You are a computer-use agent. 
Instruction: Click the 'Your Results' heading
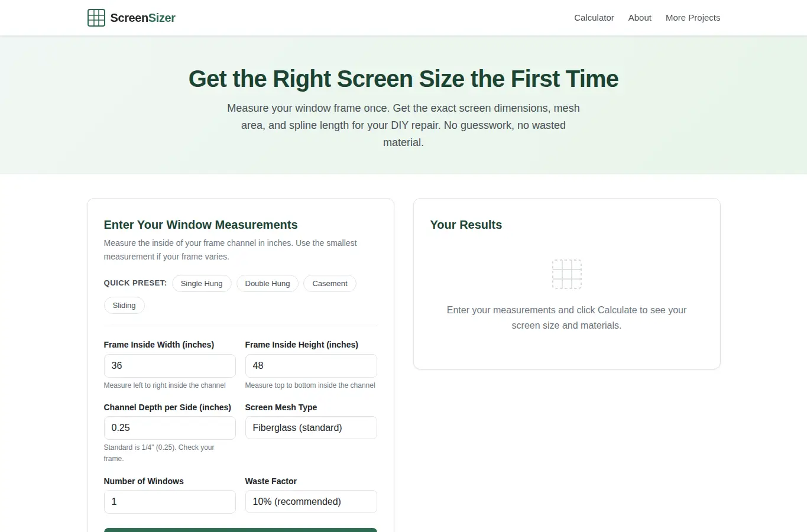click(466, 225)
